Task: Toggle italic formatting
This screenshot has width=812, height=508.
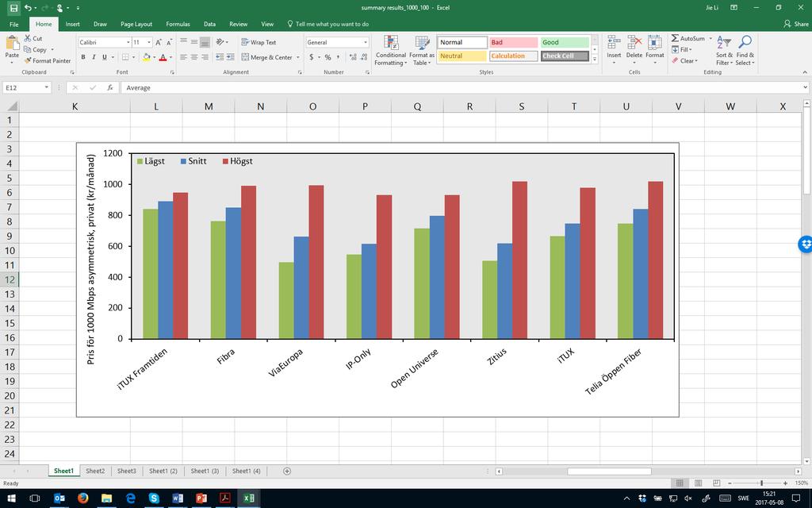Action: pos(94,57)
